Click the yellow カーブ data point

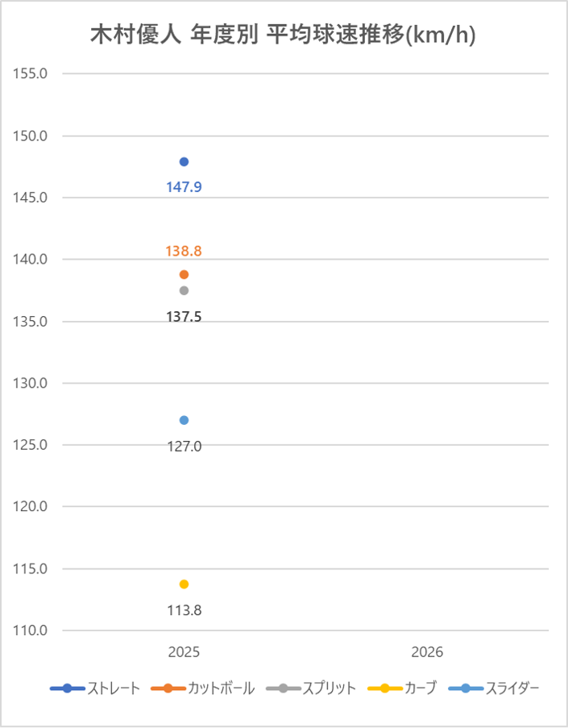(x=184, y=584)
